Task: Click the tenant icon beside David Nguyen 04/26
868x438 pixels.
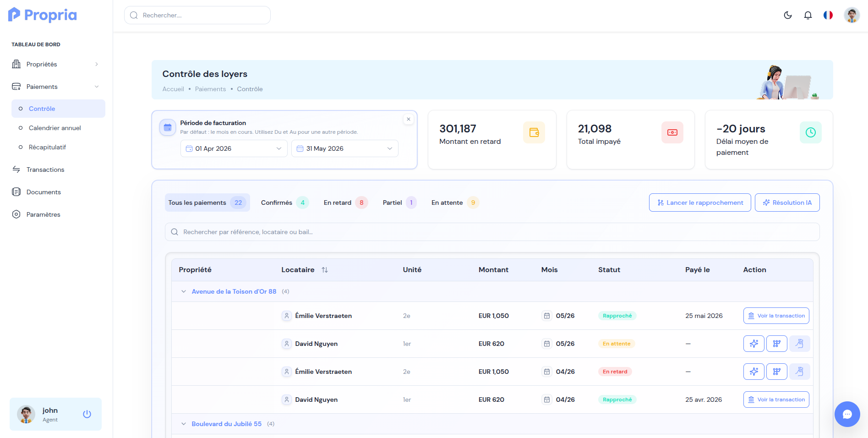Action: click(287, 400)
